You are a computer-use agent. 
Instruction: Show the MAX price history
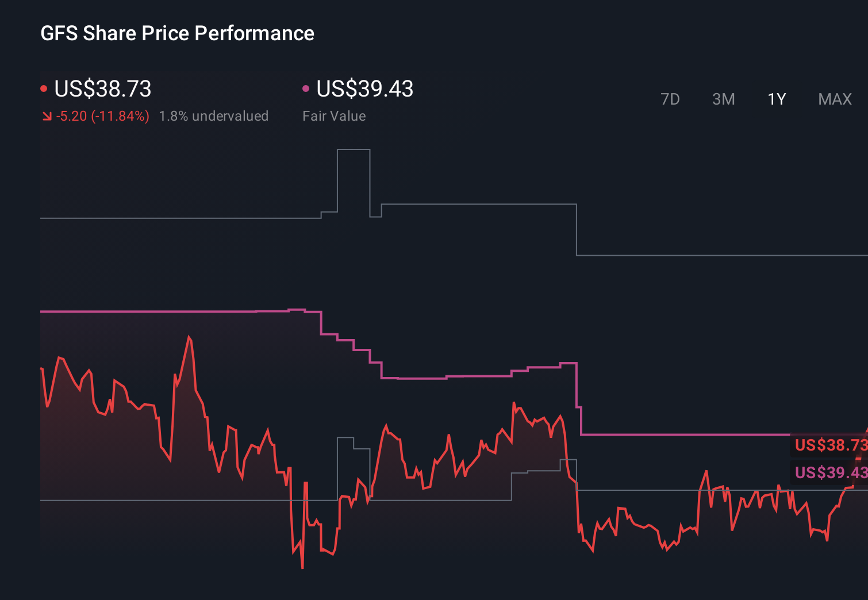(x=835, y=99)
